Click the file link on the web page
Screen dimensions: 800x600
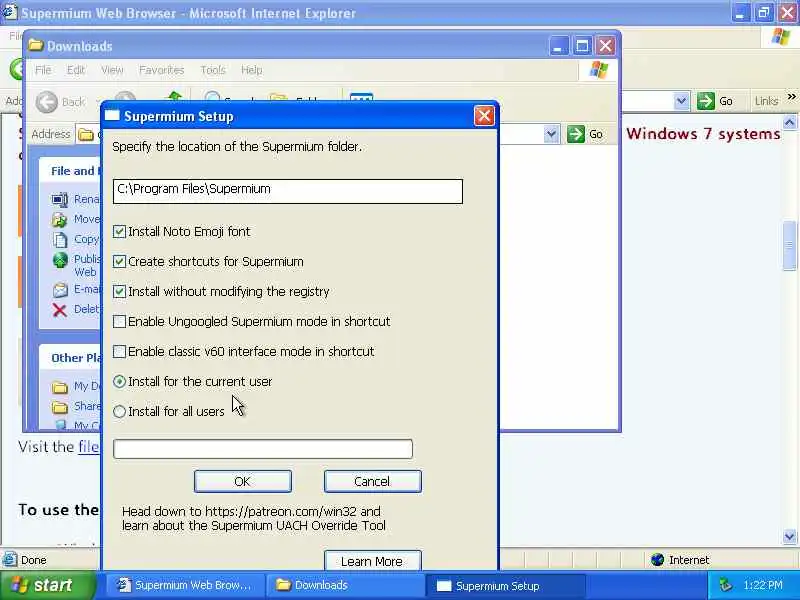[x=89, y=447]
